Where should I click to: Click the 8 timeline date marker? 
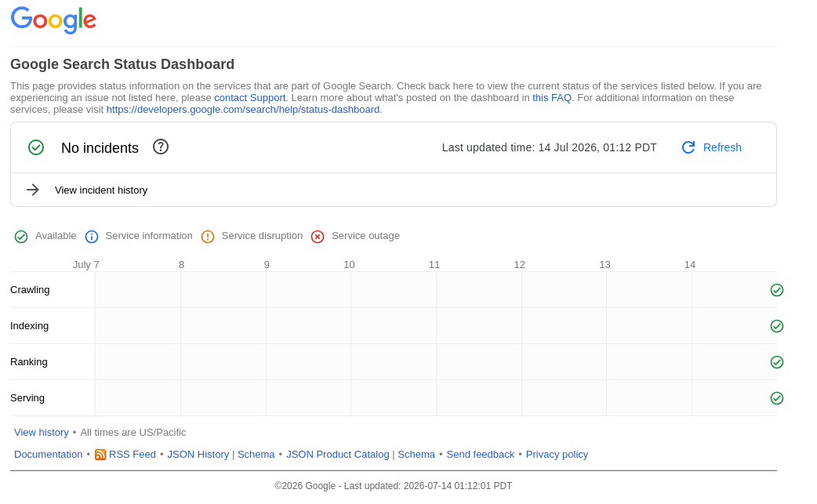181,264
